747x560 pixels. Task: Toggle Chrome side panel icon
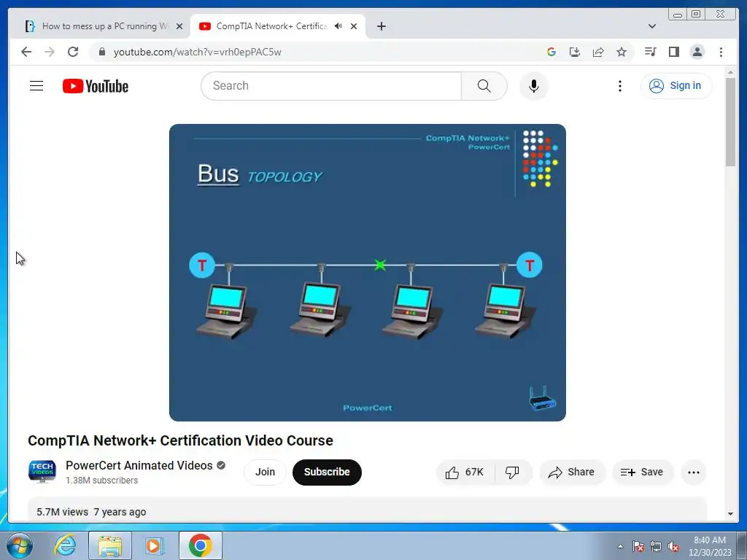click(x=673, y=52)
